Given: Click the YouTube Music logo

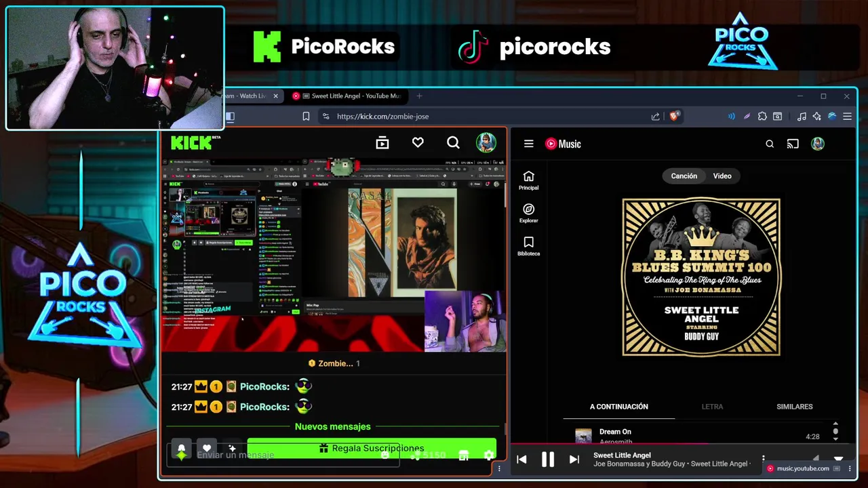Looking at the screenshot, I should click(564, 144).
